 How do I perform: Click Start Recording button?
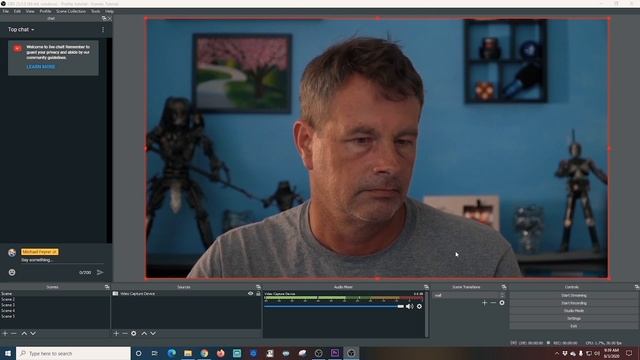573,303
